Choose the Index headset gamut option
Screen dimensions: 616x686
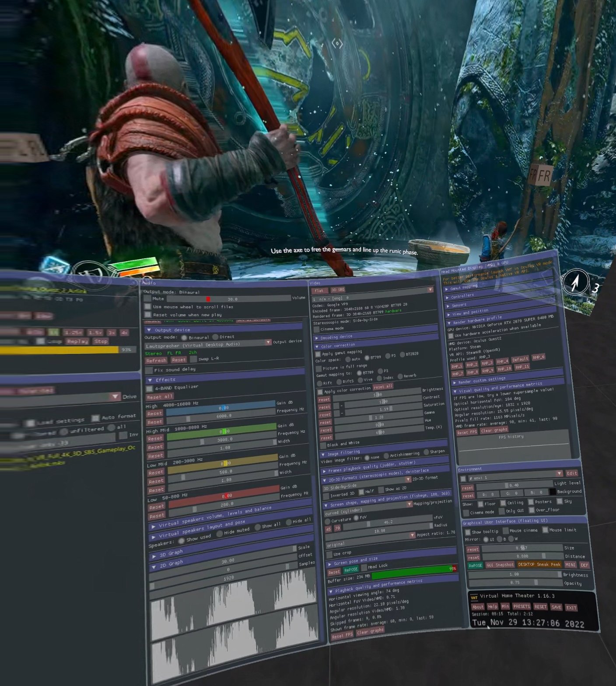coord(379,378)
